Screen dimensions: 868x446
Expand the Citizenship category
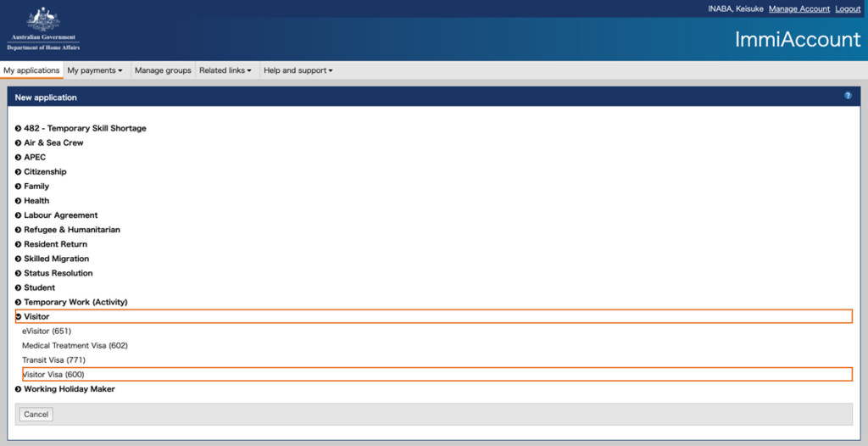41,172
